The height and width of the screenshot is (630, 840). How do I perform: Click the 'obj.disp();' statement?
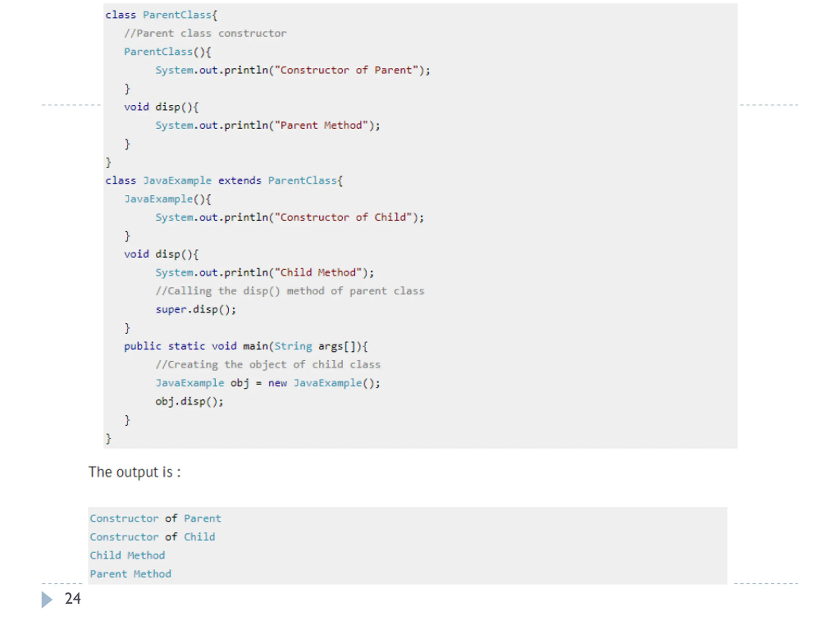[x=189, y=401]
